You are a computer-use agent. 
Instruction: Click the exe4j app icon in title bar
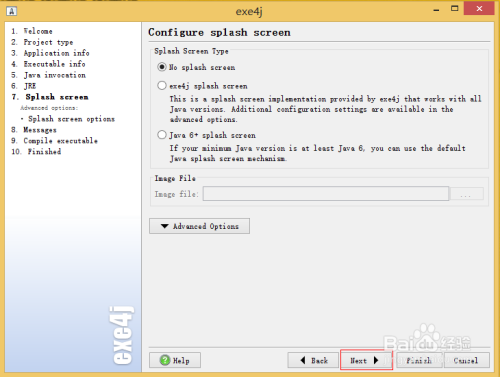[11, 11]
